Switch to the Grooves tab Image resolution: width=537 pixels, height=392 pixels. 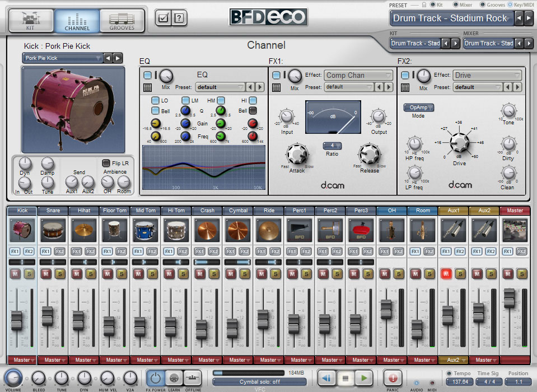(122, 21)
